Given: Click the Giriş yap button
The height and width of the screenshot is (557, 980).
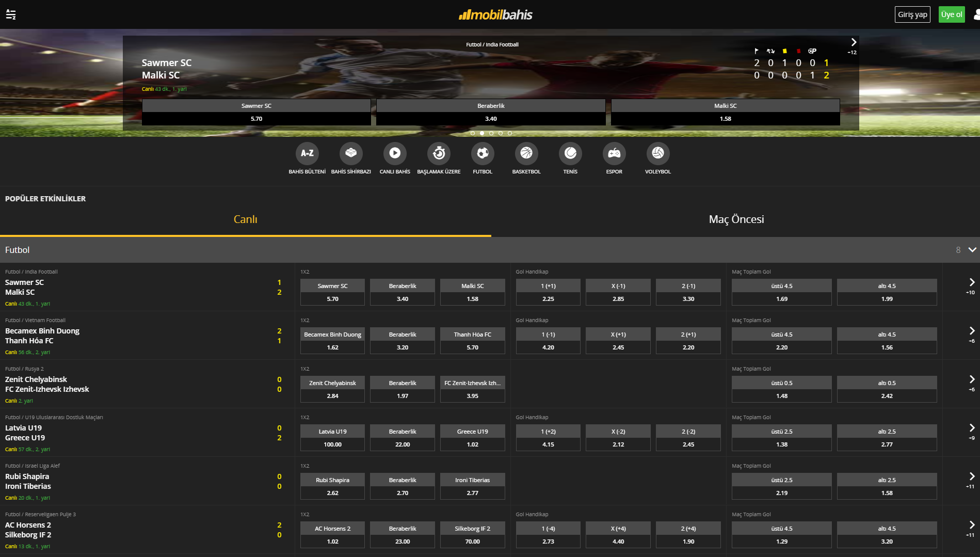Looking at the screenshot, I should coord(912,14).
